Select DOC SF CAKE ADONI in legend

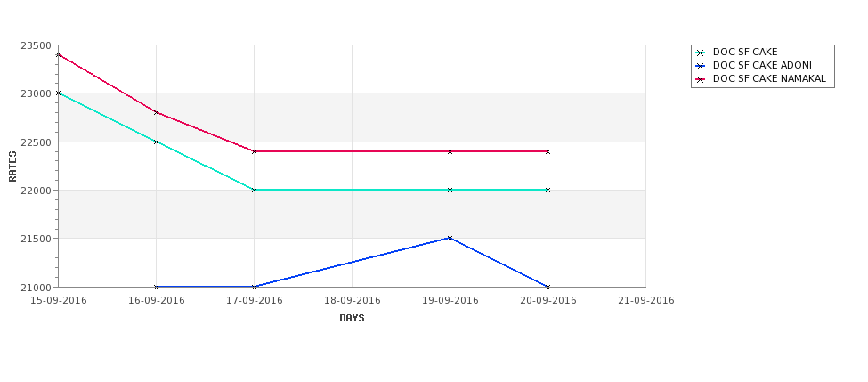click(x=762, y=65)
